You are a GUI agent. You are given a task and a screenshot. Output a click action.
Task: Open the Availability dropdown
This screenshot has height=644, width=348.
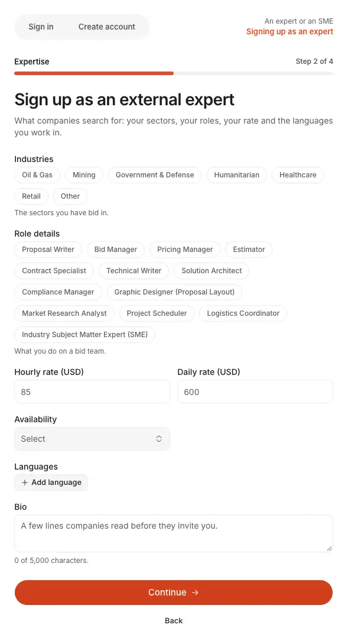[x=92, y=439]
